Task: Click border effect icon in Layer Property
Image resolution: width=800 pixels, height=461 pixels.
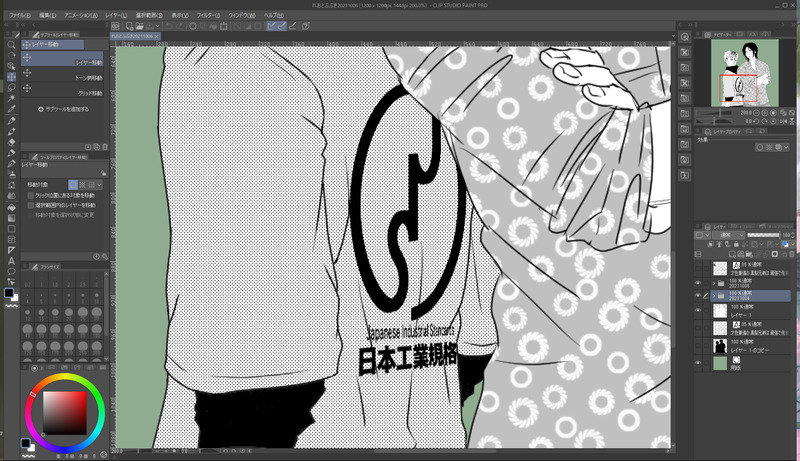Action: tap(760, 147)
